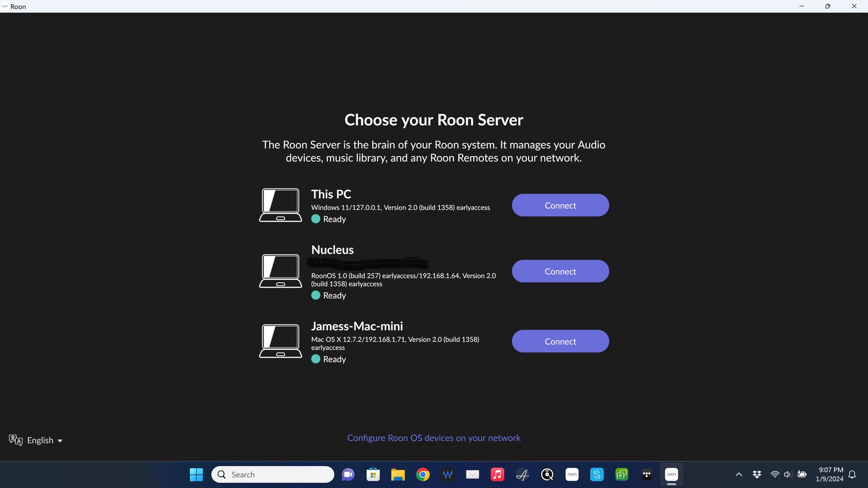Click the translation language icon
Image resolution: width=868 pixels, height=488 pixels.
click(x=15, y=440)
